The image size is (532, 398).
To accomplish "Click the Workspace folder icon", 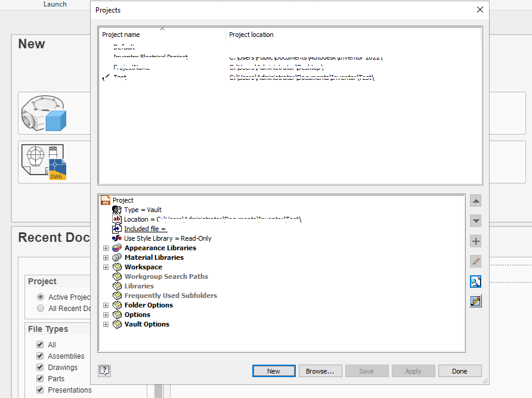I will click(x=117, y=267).
